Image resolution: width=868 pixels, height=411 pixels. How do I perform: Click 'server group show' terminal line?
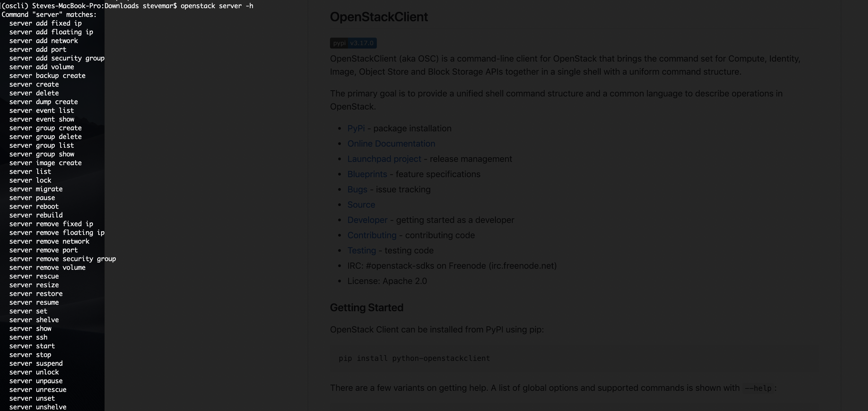coord(42,154)
